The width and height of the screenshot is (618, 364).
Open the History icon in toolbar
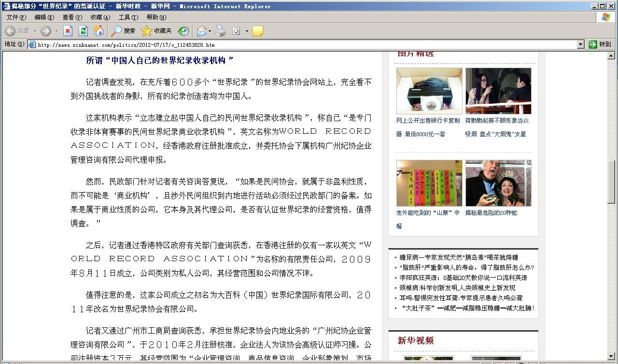(x=183, y=31)
